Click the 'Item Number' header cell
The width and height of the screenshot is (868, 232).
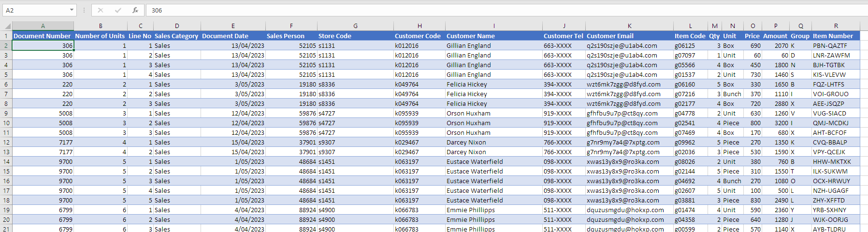[x=836, y=36]
